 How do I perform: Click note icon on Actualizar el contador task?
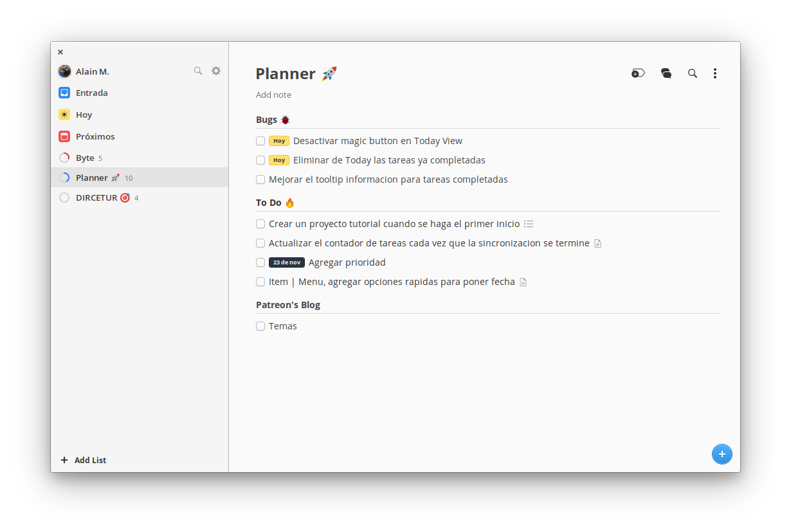598,244
